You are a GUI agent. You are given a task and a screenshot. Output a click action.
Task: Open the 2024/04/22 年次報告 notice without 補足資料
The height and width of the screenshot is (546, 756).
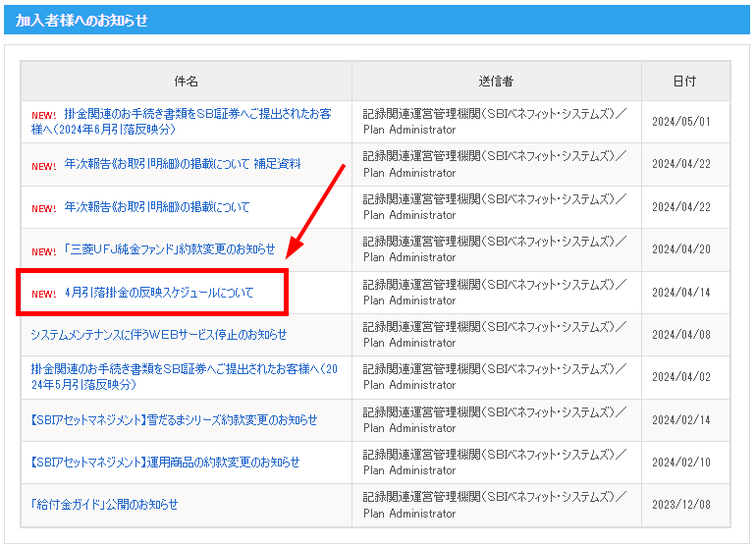pyautogui.click(x=157, y=207)
